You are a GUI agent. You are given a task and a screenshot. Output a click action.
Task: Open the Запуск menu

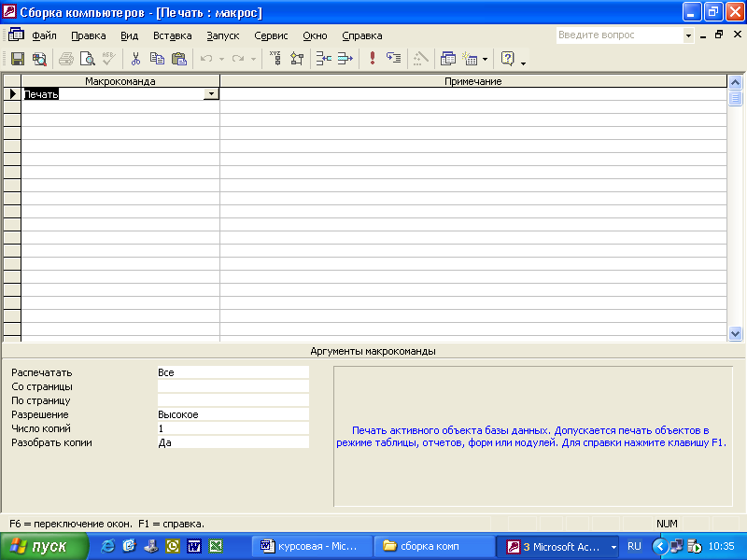click(223, 35)
